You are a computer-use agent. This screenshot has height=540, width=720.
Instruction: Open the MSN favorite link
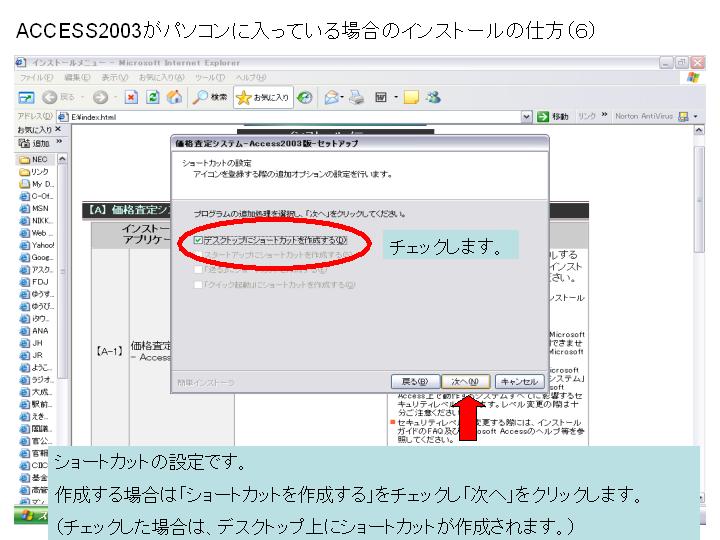[x=34, y=208]
